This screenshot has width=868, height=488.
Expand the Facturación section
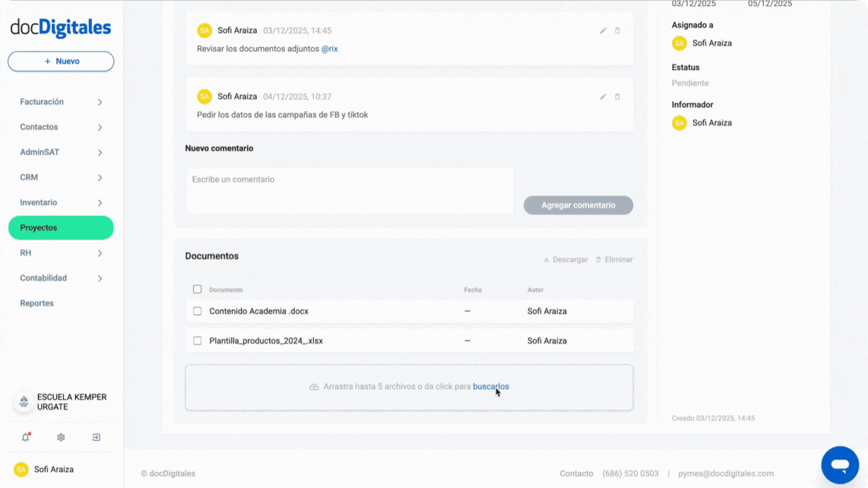61,101
